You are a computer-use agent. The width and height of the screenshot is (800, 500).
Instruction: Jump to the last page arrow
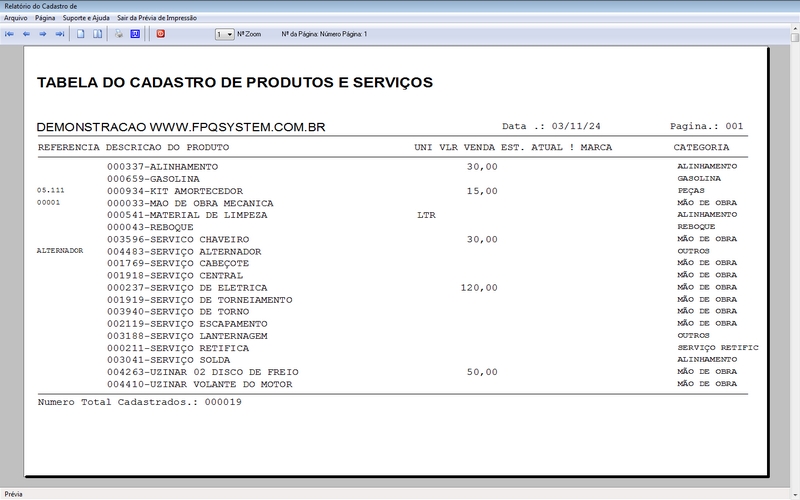coord(60,34)
